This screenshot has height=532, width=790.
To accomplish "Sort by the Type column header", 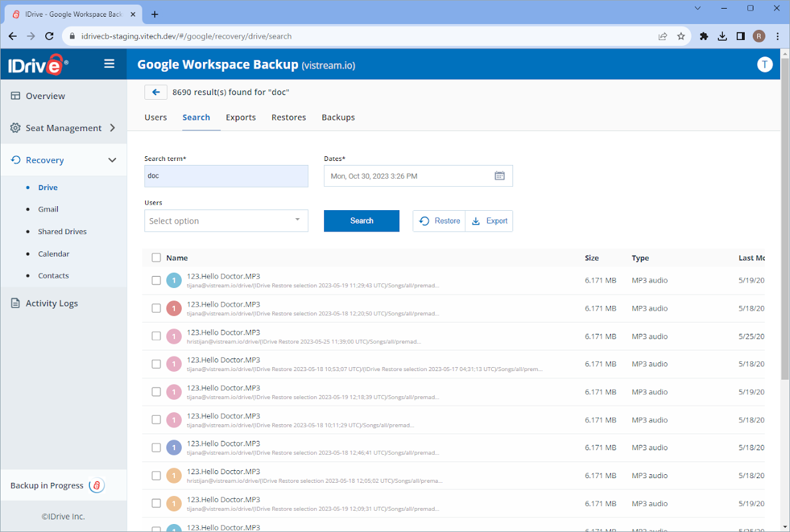I will [x=640, y=258].
